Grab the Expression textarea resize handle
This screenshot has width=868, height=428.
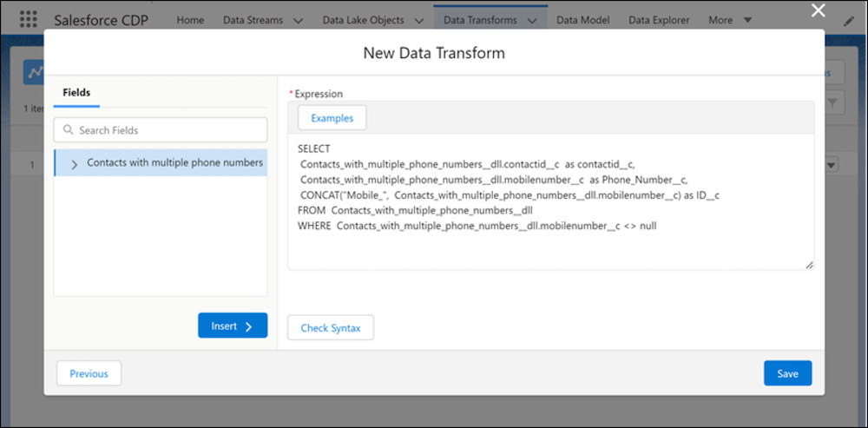pyautogui.click(x=809, y=265)
